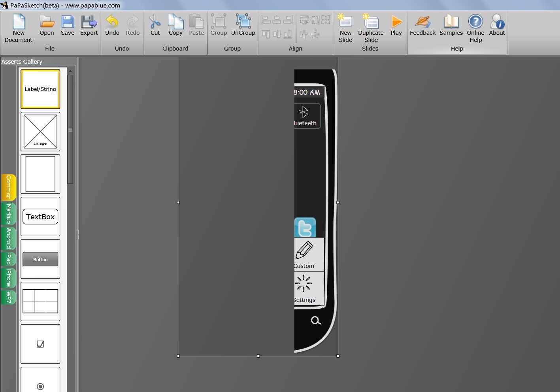The image size is (560, 392).
Task: Click the Twitter icon on canvas
Action: point(305,227)
